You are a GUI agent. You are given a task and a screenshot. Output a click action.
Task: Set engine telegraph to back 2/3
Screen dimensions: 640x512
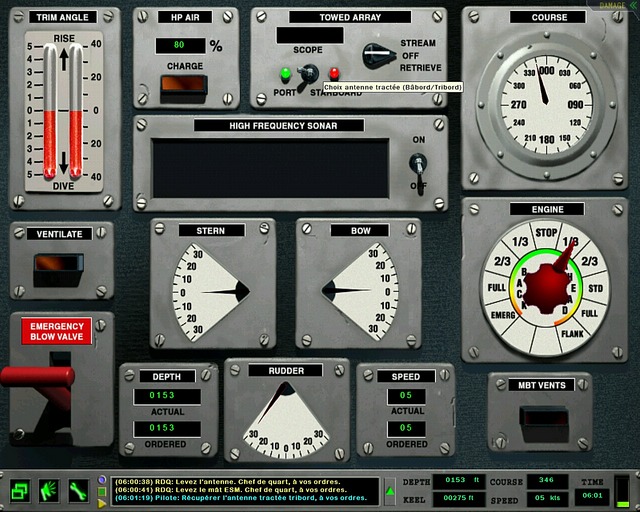pyautogui.click(x=502, y=261)
